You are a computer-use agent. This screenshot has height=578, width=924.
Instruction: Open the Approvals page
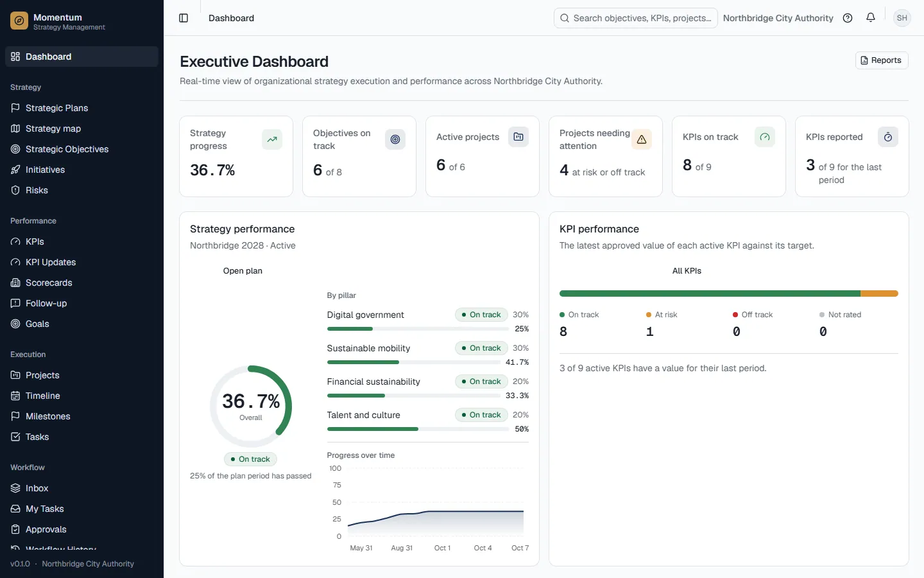pyautogui.click(x=81, y=529)
